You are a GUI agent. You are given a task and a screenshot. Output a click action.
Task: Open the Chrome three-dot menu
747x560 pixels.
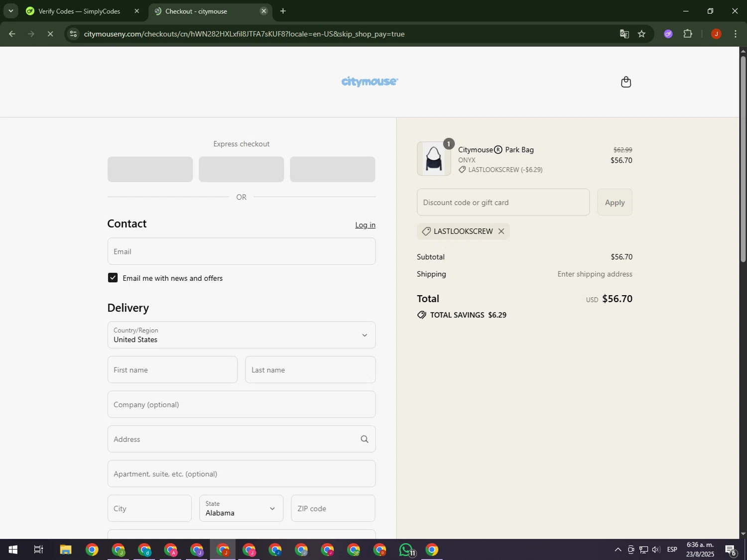tap(736, 34)
